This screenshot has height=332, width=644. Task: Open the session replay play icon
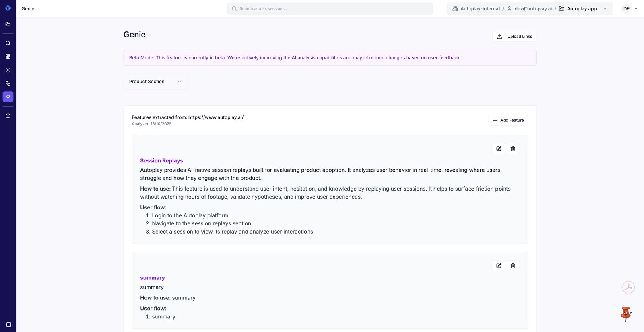(8, 70)
